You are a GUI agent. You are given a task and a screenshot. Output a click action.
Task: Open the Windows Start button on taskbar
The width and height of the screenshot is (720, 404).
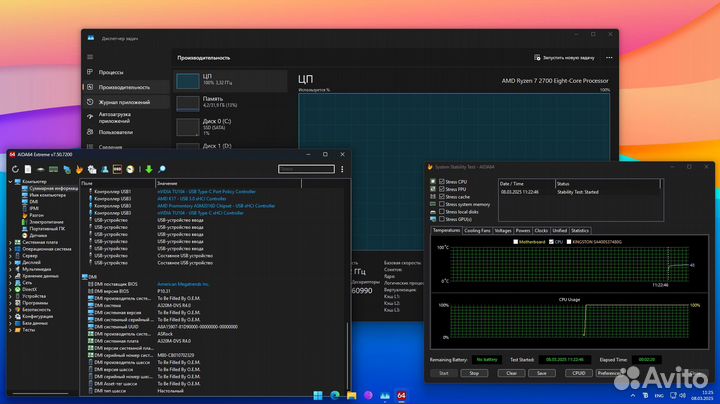click(318, 395)
